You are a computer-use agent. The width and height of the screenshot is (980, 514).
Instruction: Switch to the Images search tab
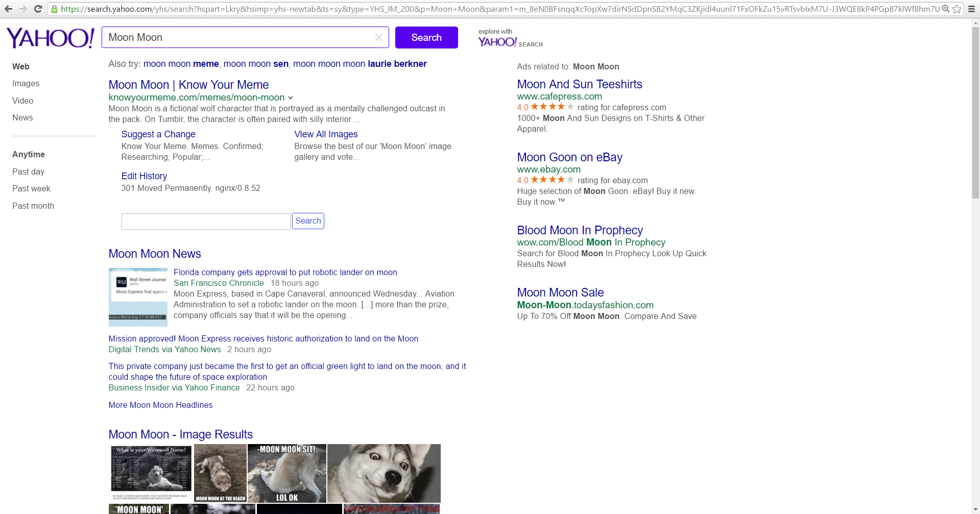pos(26,84)
